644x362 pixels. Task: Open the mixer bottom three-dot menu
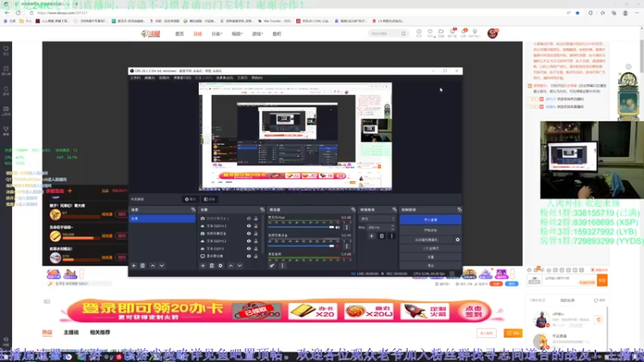point(283,265)
